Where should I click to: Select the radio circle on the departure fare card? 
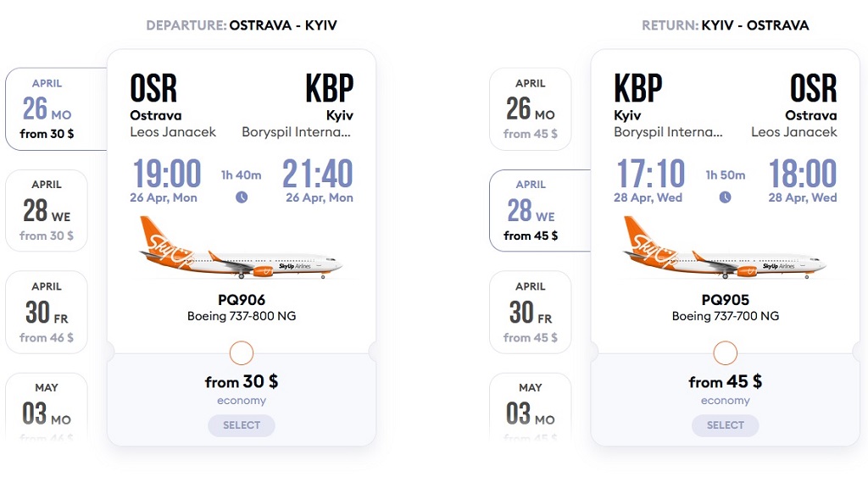[242, 353]
